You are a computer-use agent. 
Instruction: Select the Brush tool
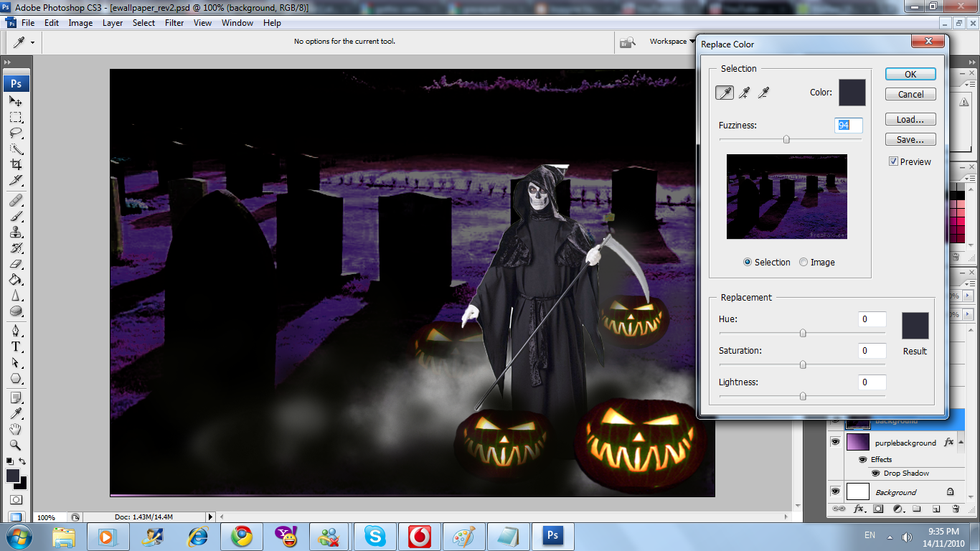tap(16, 216)
